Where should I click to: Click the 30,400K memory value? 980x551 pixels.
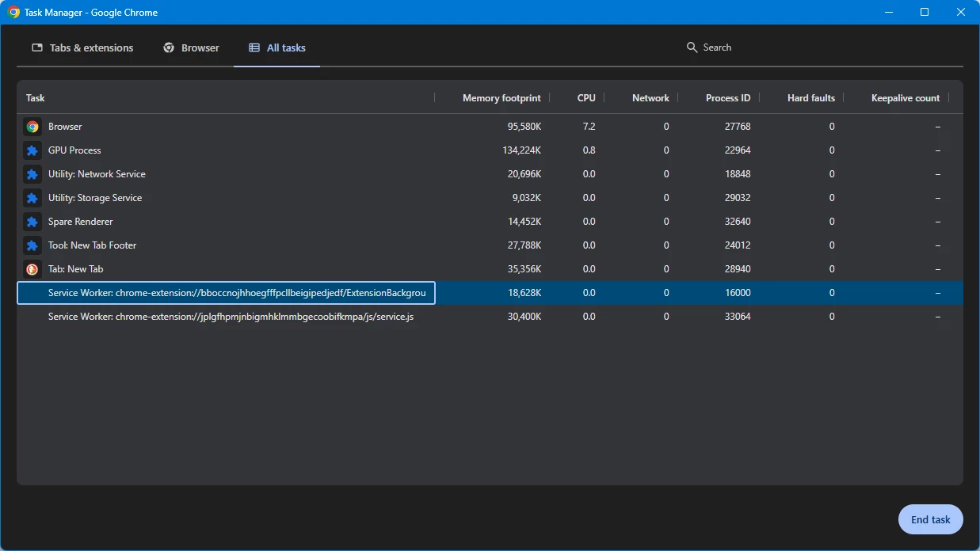tap(524, 317)
